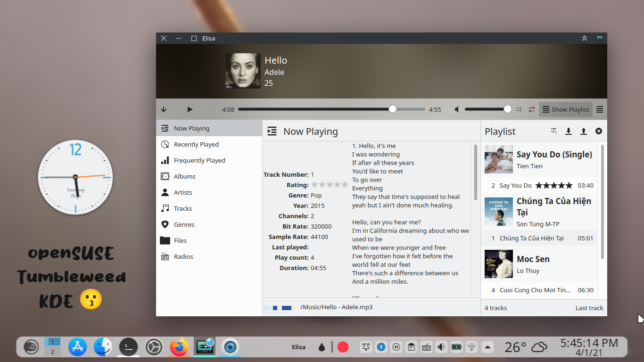
Task: Open the clipboard tray icon
Action: pyautogui.click(x=412, y=347)
